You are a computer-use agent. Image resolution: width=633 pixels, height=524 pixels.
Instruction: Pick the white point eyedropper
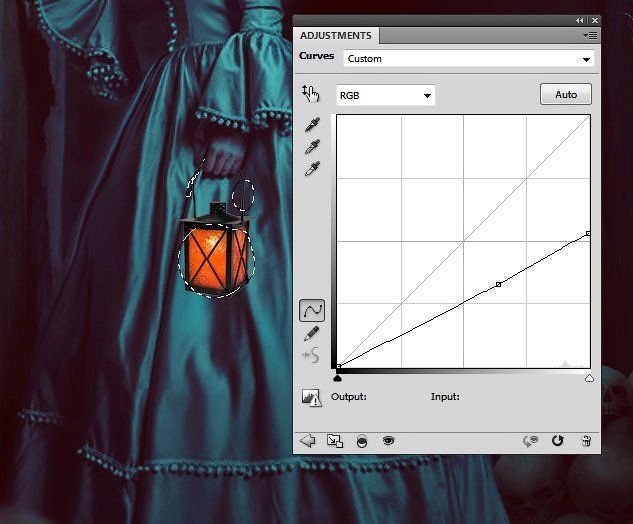tap(312, 169)
